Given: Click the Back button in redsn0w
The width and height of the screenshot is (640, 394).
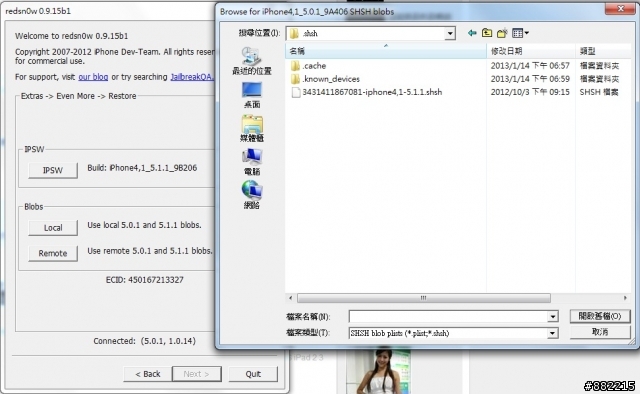Looking at the screenshot, I should click(148, 374).
